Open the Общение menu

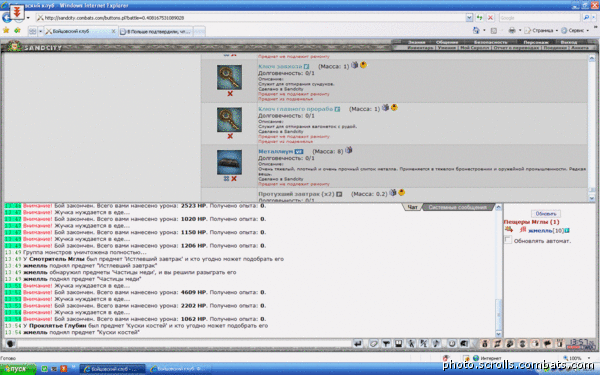click(x=447, y=42)
